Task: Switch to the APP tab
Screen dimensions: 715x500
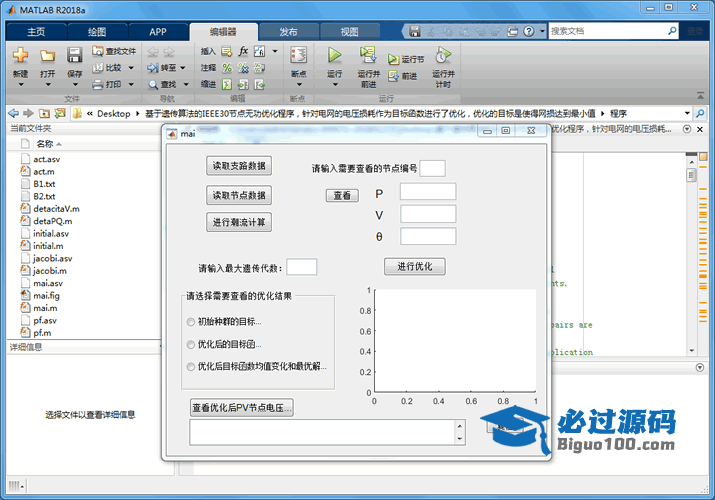Action: tap(158, 32)
